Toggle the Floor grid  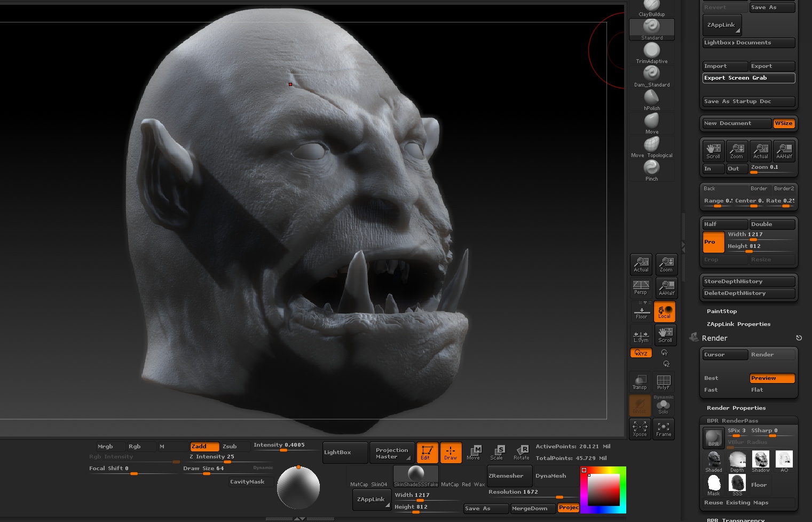click(641, 311)
